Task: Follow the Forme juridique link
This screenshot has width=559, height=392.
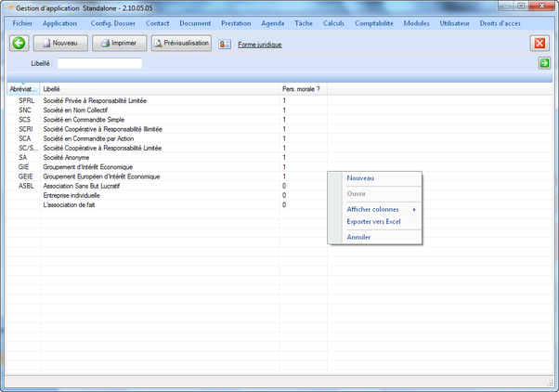Action: coord(260,45)
